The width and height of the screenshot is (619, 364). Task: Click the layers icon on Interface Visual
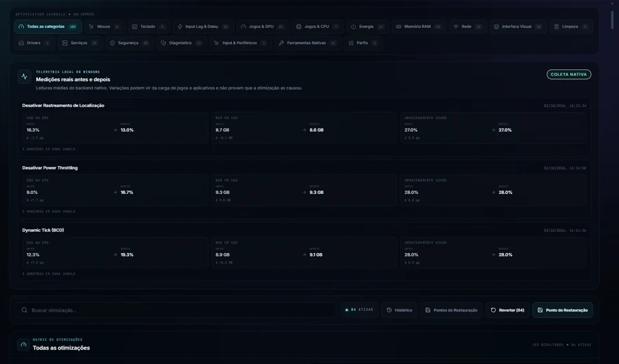[497, 27]
